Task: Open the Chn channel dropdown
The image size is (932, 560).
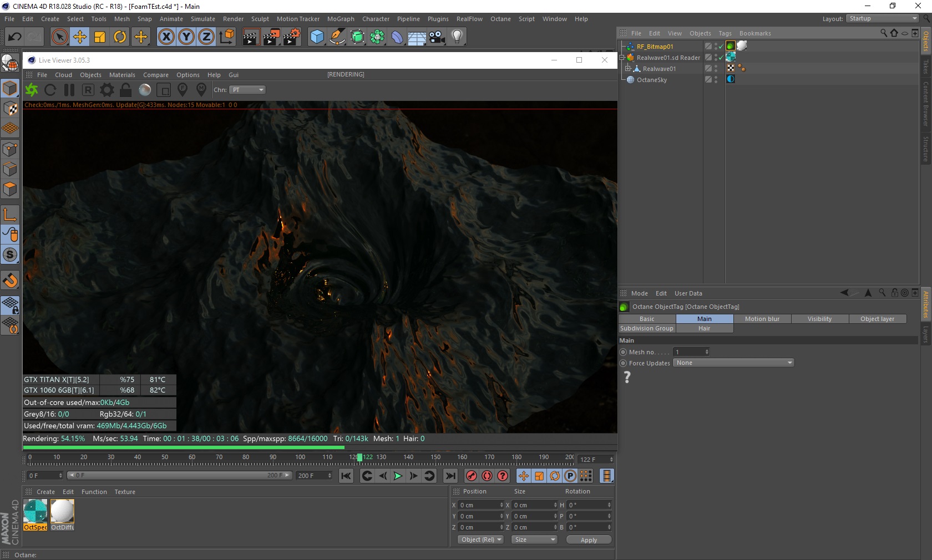Action: tap(247, 90)
